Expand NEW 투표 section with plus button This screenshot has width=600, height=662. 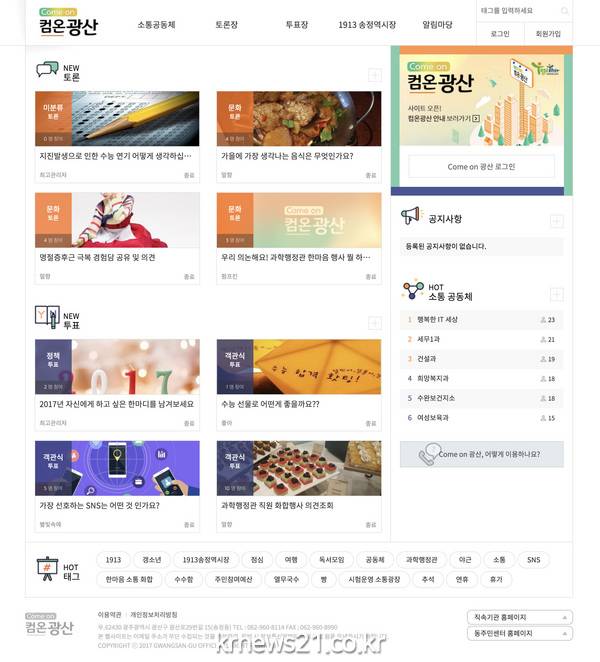pyautogui.click(x=375, y=323)
